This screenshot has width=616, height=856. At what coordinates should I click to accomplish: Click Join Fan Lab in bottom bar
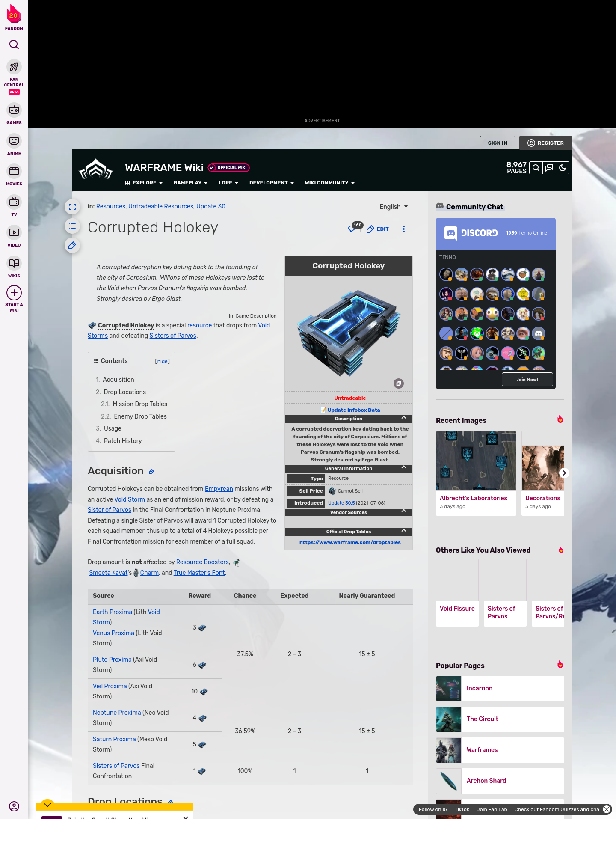coord(492,809)
